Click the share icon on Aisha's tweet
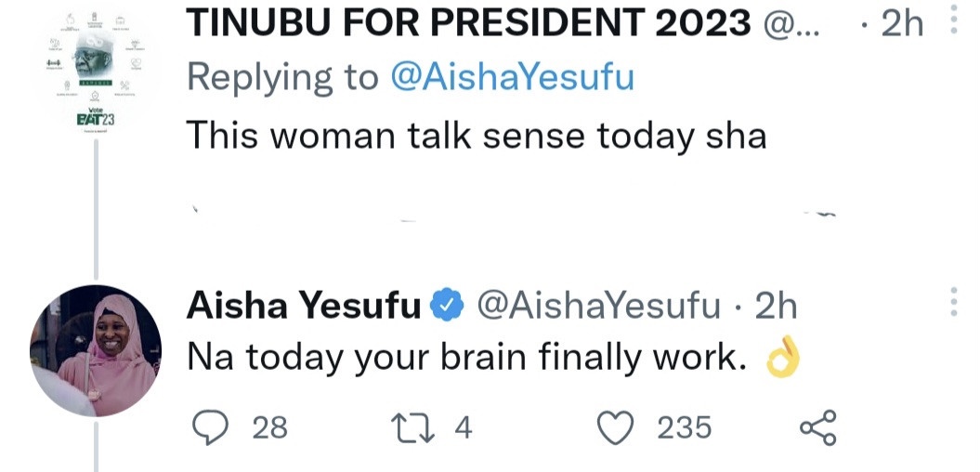Screen dimensions: 980x472 coord(817,426)
